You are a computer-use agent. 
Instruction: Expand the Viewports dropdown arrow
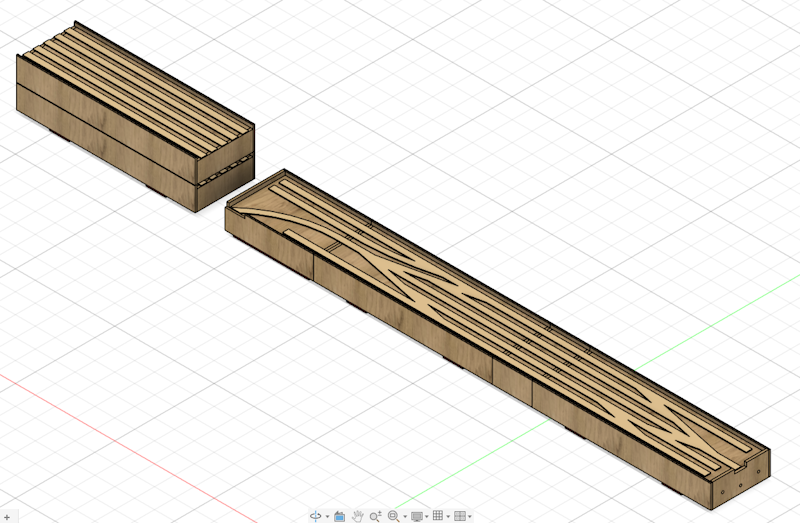point(469,516)
